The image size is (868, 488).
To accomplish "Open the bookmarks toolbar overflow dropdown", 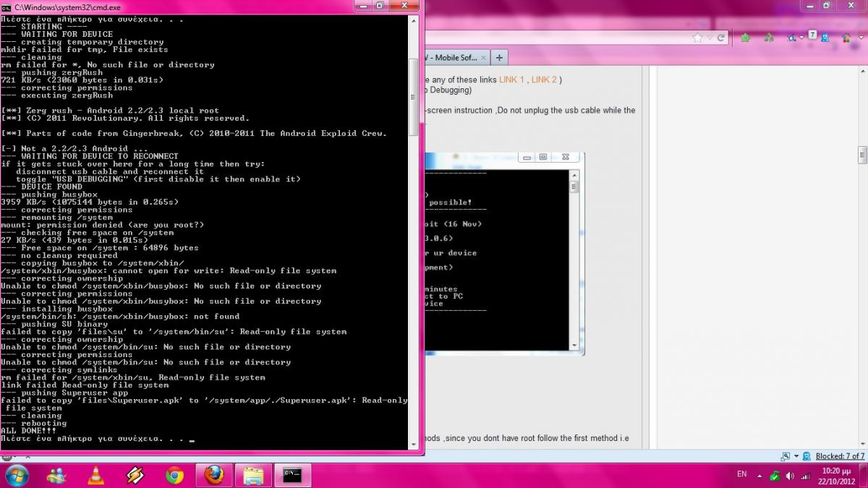I will click(861, 38).
